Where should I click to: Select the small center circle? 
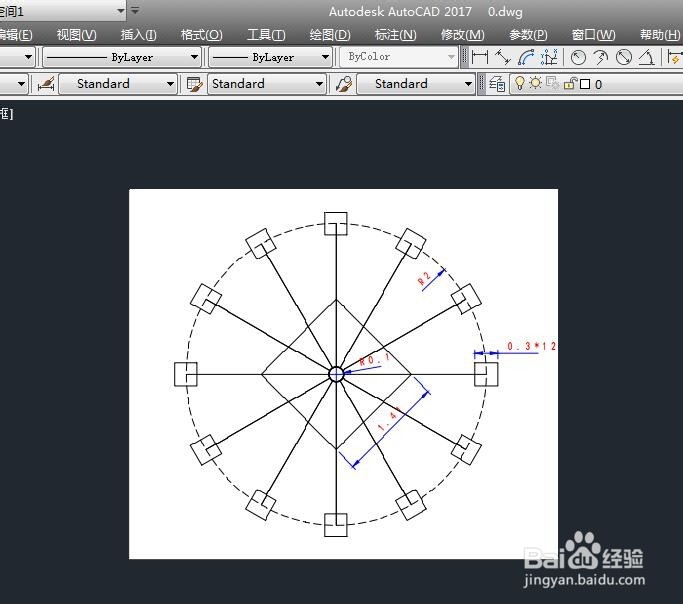(x=336, y=374)
